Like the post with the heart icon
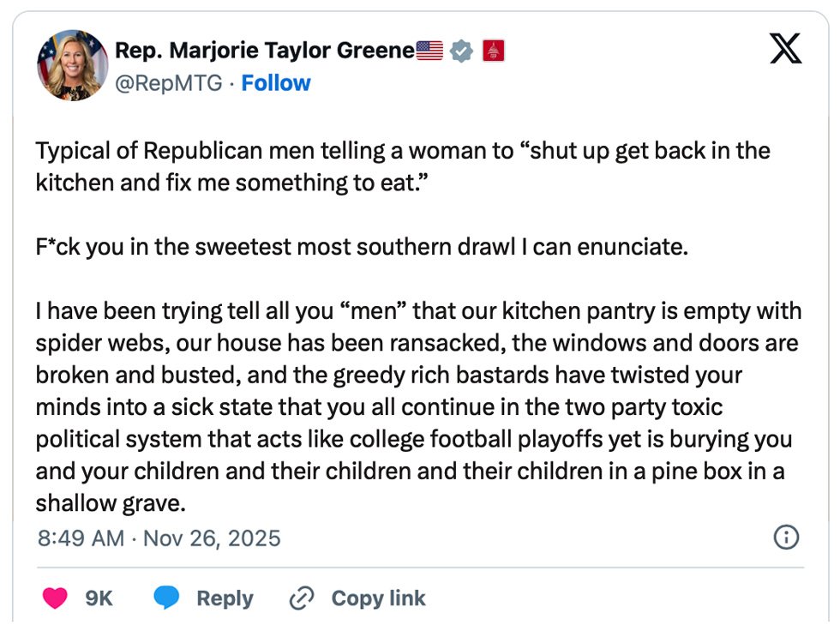Screen dimensions: 840x637 (55, 598)
